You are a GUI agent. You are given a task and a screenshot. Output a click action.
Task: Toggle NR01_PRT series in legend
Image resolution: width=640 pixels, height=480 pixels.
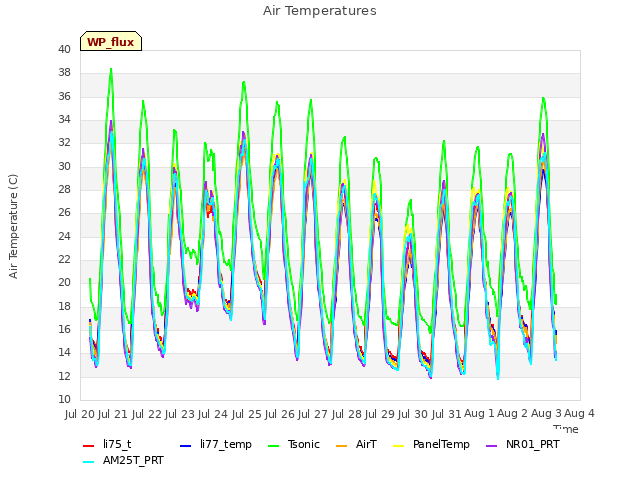point(522,444)
